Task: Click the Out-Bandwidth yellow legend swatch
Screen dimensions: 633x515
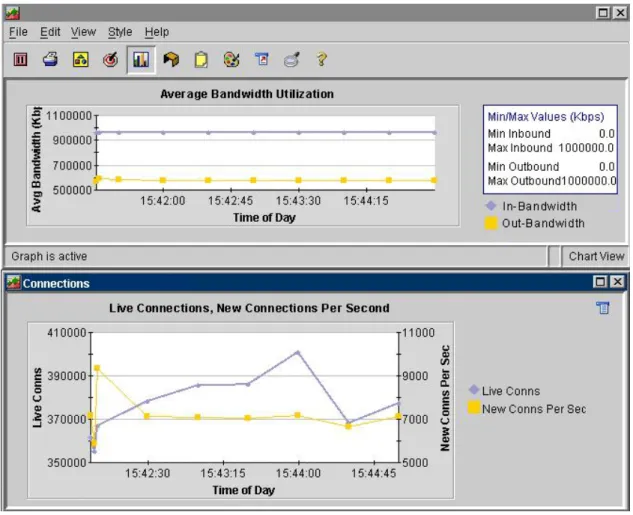Action: click(491, 223)
